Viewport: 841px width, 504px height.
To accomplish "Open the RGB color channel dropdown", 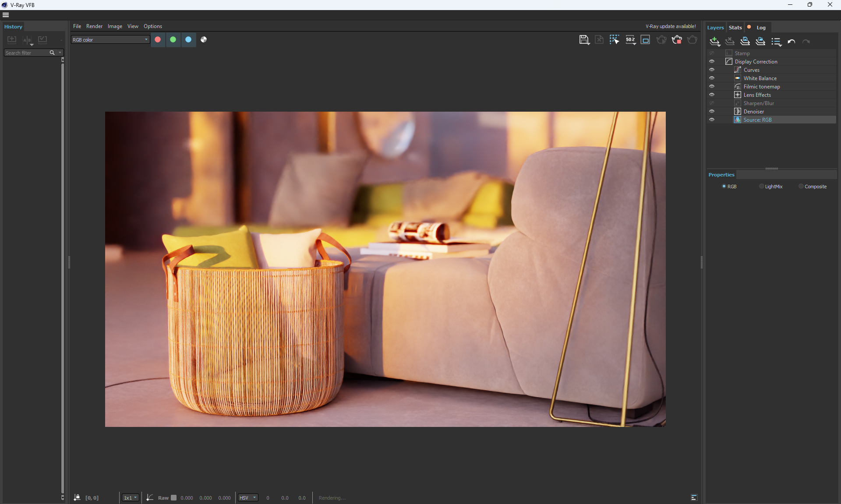I will pyautogui.click(x=110, y=40).
